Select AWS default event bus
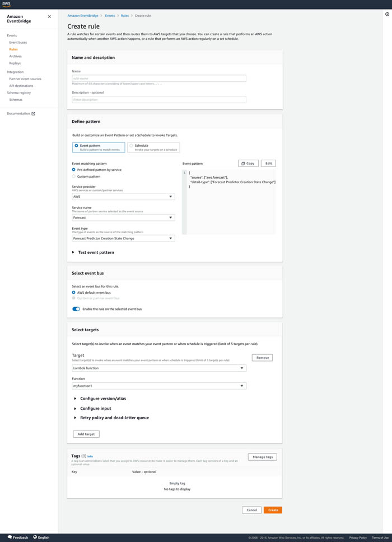Screen dimensions: 392x542 point(73,293)
